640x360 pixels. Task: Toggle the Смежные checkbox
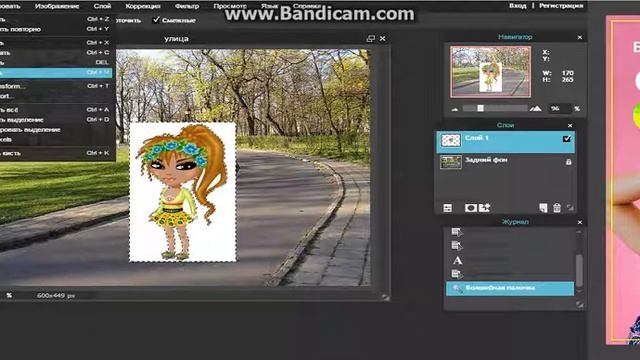(x=156, y=20)
